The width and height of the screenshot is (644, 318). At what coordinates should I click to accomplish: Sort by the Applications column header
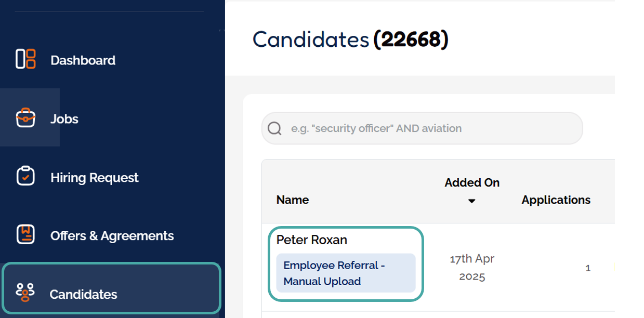556,200
